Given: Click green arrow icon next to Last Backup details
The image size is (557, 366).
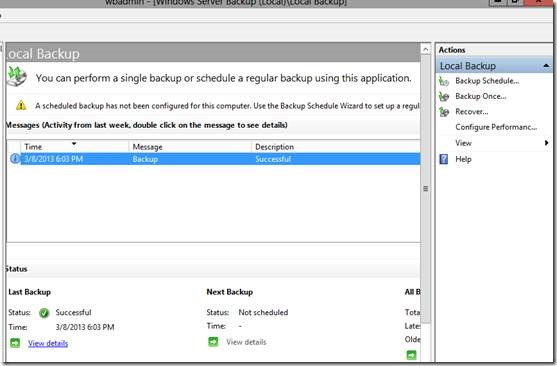Looking at the screenshot, I should pos(15,343).
